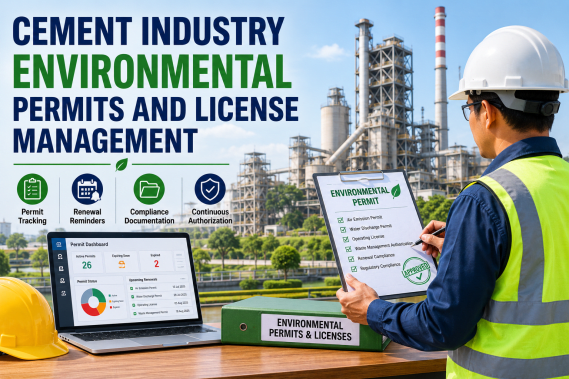Image resolution: width=569 pixels, height=379 pixels.
Task: Toggle the Water Discharge Permit checkbox on clipboard
Action: (x=343, y=229)
